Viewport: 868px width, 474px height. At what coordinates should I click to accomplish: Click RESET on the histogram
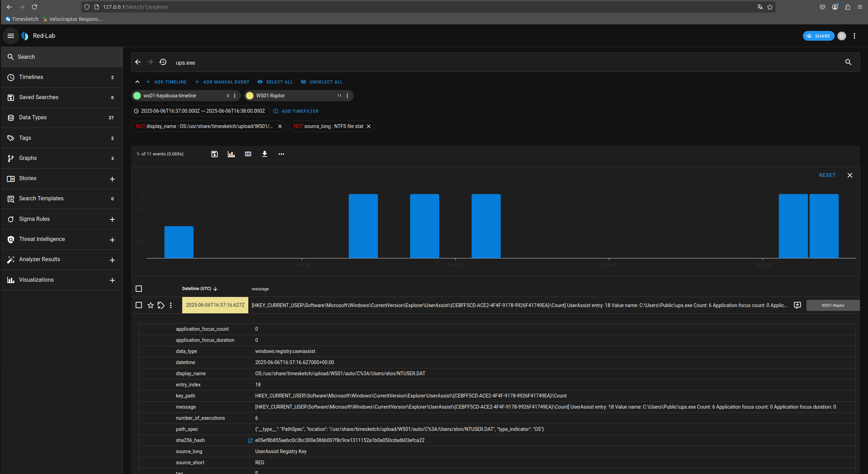click(x=827, y=175)
